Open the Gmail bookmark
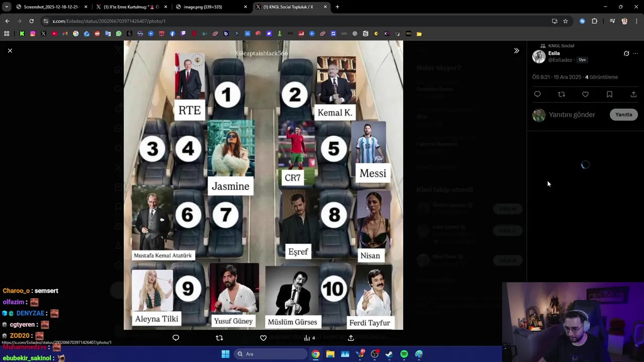 pos(65,34)
